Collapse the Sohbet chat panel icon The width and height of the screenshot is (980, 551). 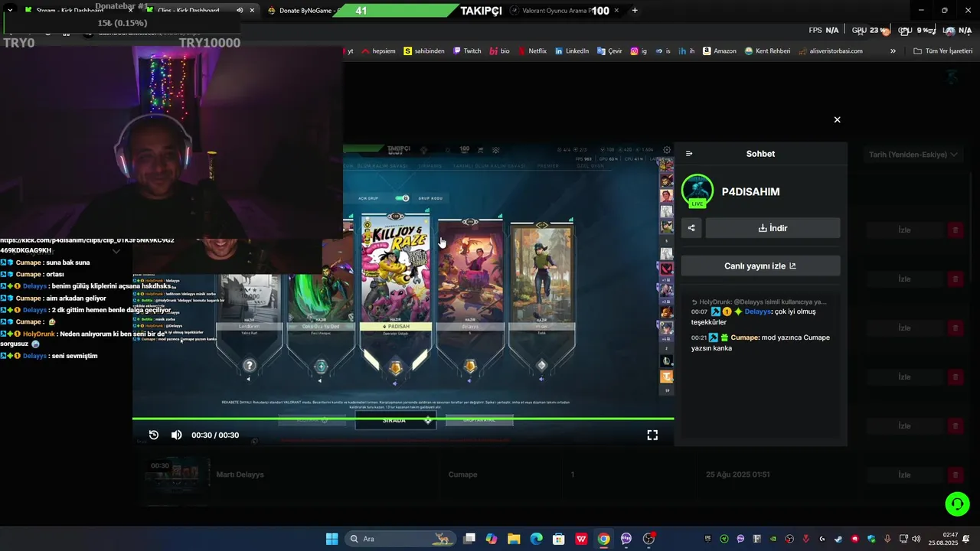689,154
